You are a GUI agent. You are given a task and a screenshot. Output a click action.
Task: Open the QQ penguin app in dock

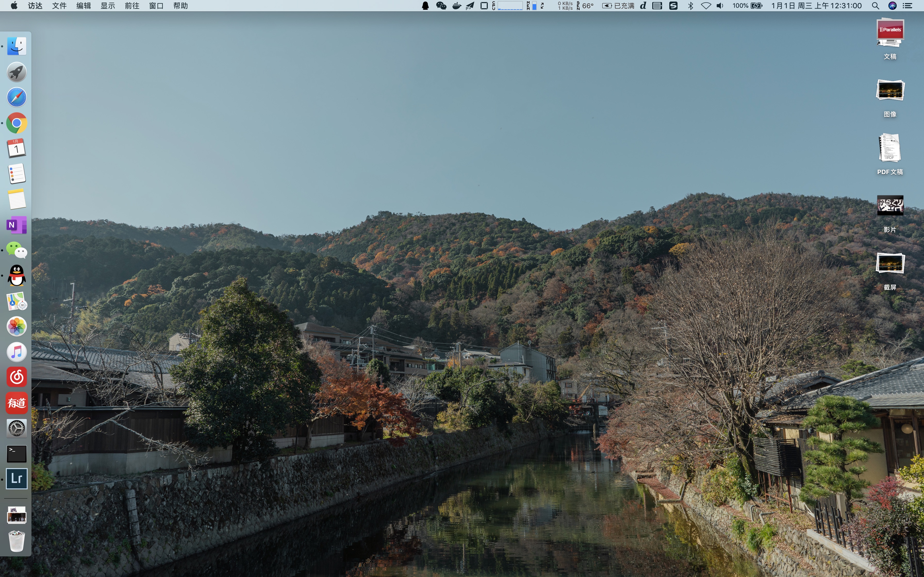pos(16,276)
